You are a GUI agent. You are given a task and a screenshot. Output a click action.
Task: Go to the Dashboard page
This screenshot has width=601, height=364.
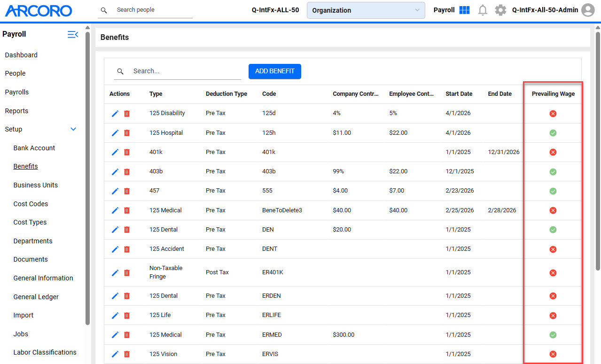[x=21, y=55]
